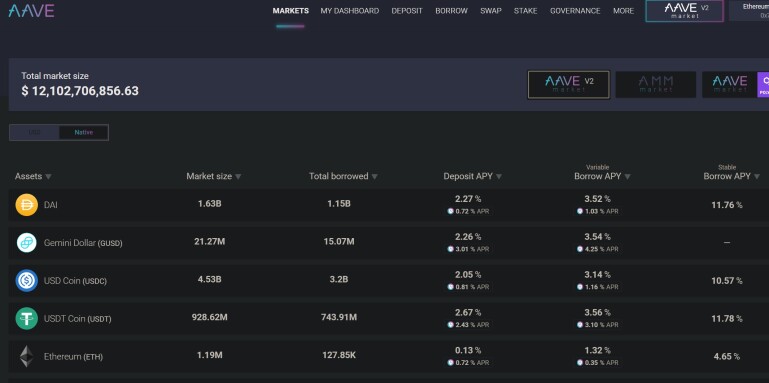
Task: Sort by Market size column
Action: pos(213,177)
